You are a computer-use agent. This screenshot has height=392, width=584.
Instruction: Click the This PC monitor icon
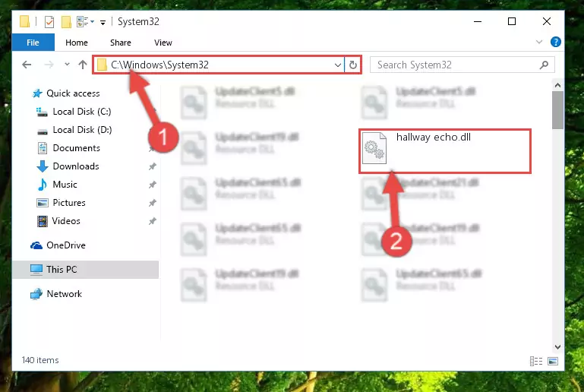tap(36, 270)
